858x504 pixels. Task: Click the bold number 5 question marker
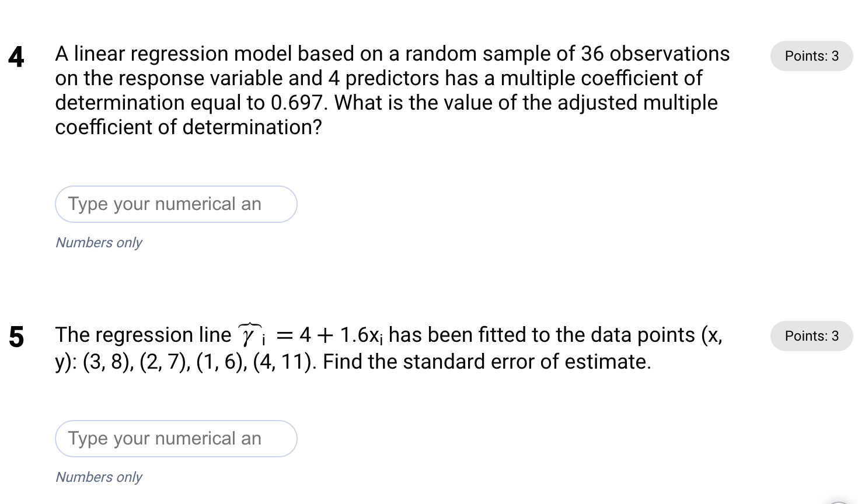16,337
